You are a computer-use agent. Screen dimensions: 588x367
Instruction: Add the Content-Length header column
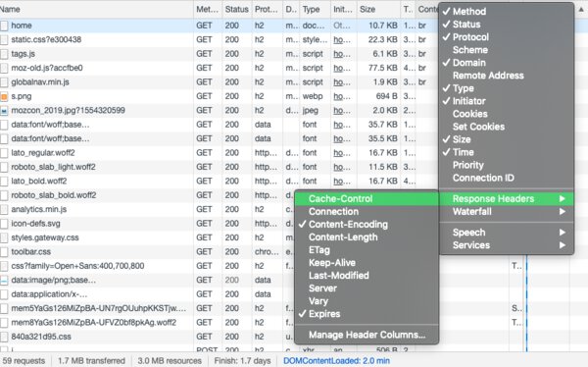[367, 236]
